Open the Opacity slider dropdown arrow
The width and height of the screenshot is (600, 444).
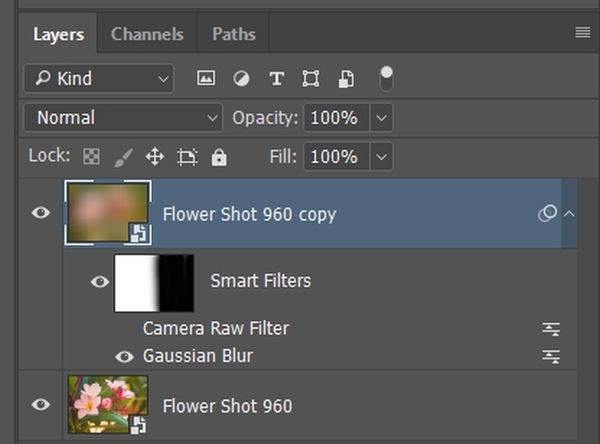(x=380, y=118)
